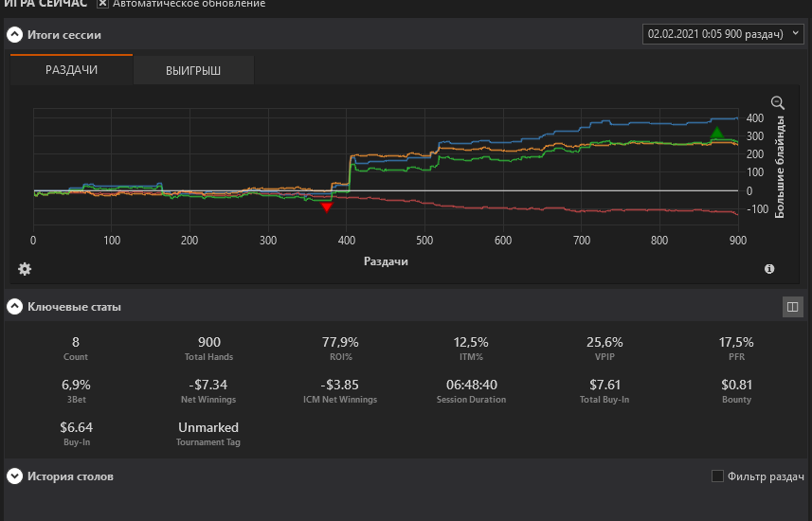Open graph settings gear icon
Viewport: 812px width, 521px height.
click(x=25, y=269)
